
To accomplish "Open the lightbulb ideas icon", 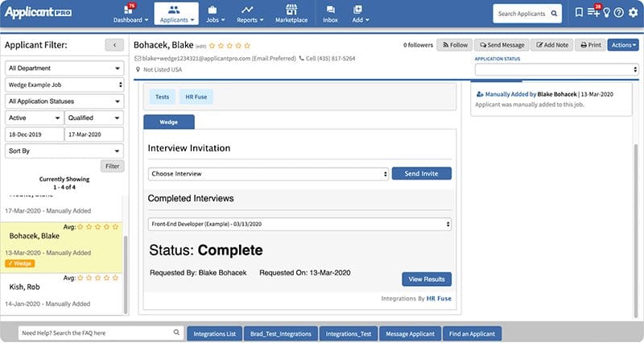I will 606,13.
